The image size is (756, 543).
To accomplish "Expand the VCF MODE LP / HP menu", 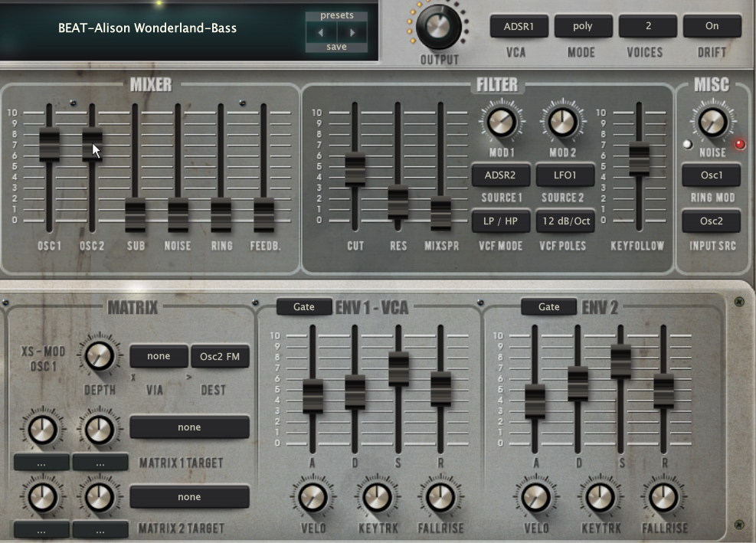I will [500, 221].
